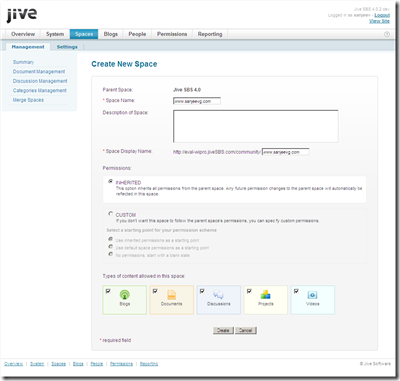Screen dimensions: 400x381
Task: Open the System tab
Action: coord(55,34)
